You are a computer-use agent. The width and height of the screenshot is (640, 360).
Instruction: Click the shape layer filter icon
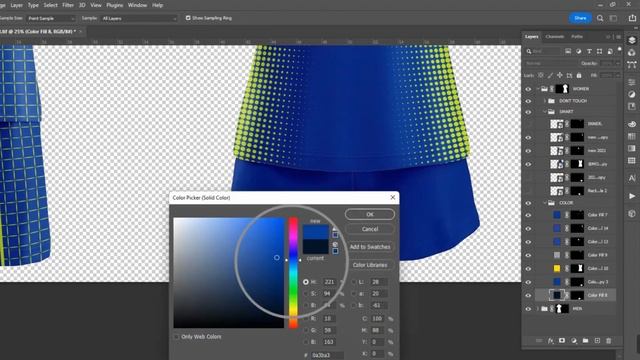599,51
